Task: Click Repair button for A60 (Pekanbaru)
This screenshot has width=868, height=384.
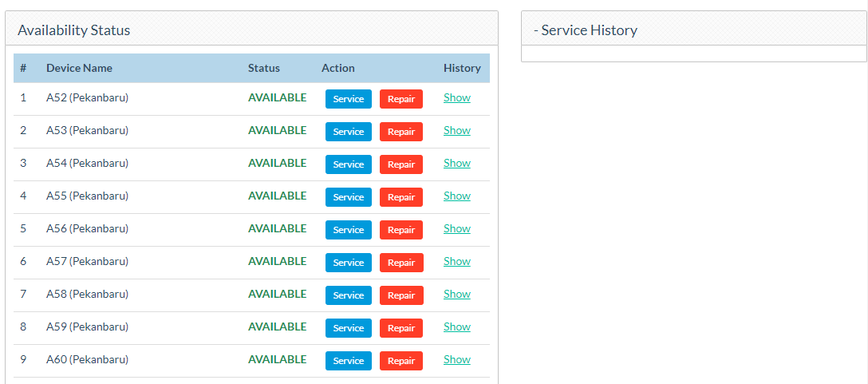Action: (400, 361)
